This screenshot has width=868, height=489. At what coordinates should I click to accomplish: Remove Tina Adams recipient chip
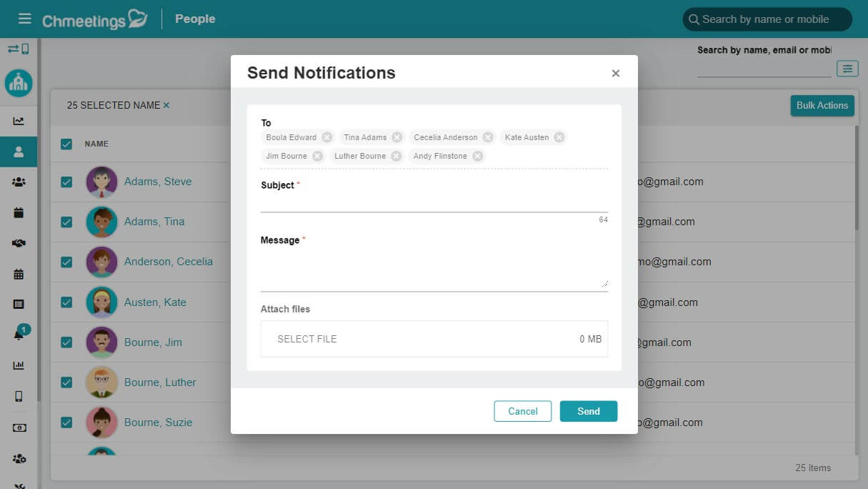tap(397, 137)
